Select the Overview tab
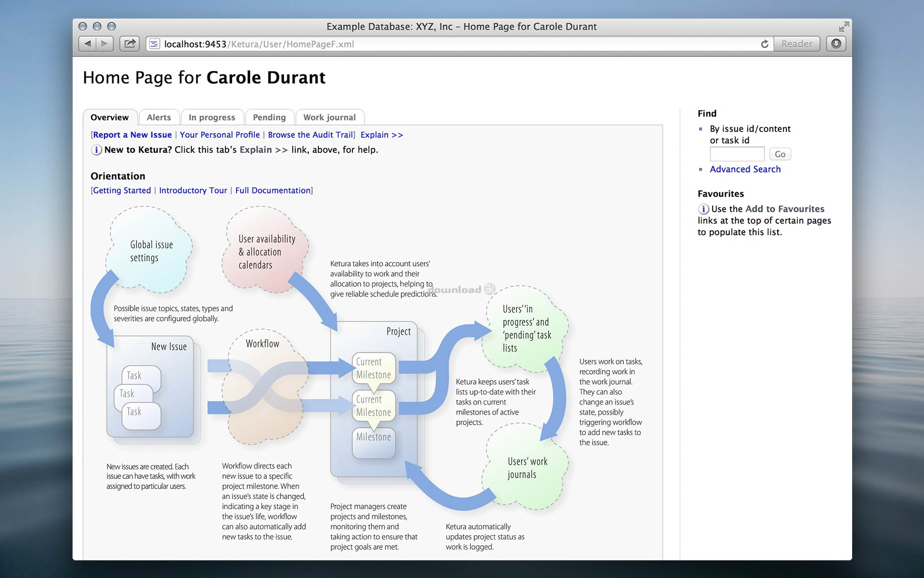This screenshot has height=578, width=924. pos(109,117)
